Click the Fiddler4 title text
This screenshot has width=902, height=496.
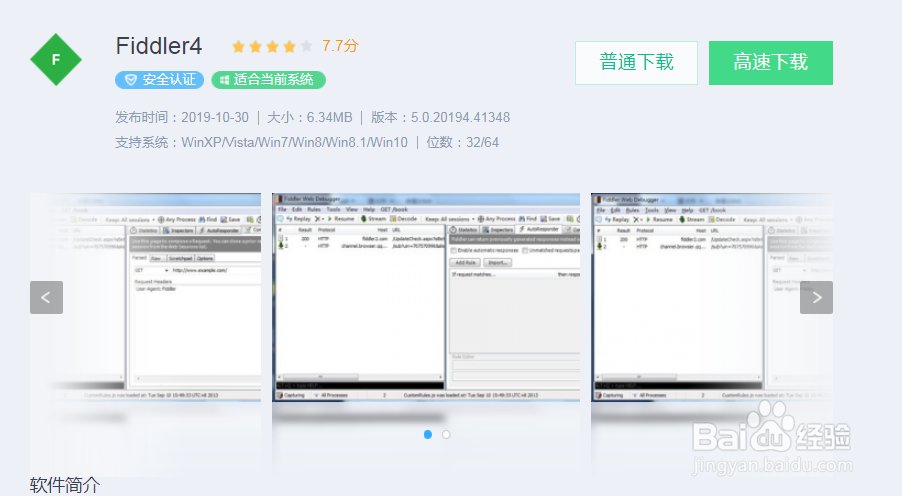click(159, 46)
